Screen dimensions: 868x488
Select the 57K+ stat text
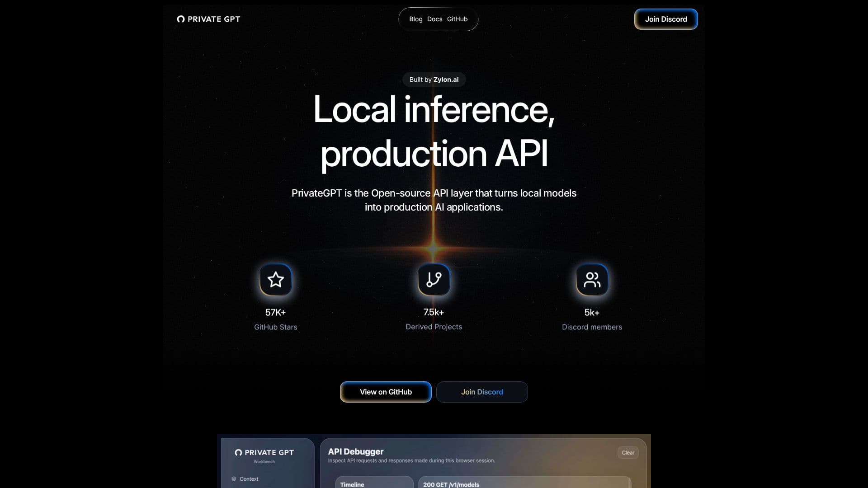(x=275, y=312)
